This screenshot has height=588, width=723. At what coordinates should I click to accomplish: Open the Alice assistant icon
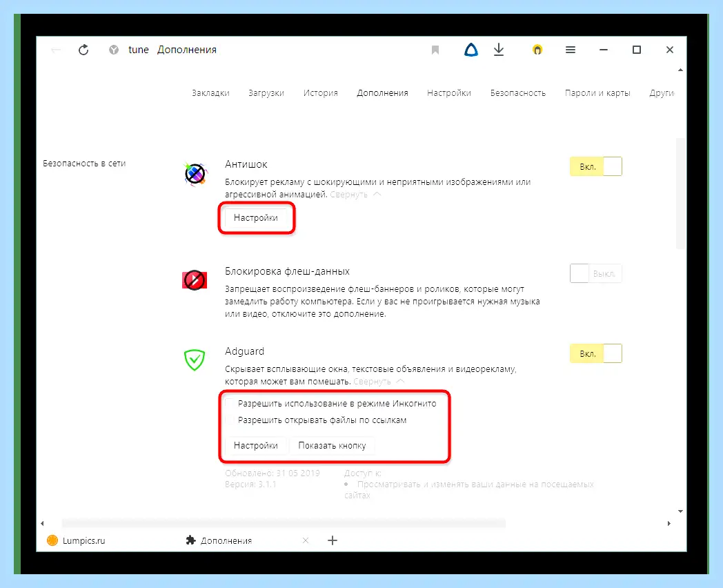[471, 50]
